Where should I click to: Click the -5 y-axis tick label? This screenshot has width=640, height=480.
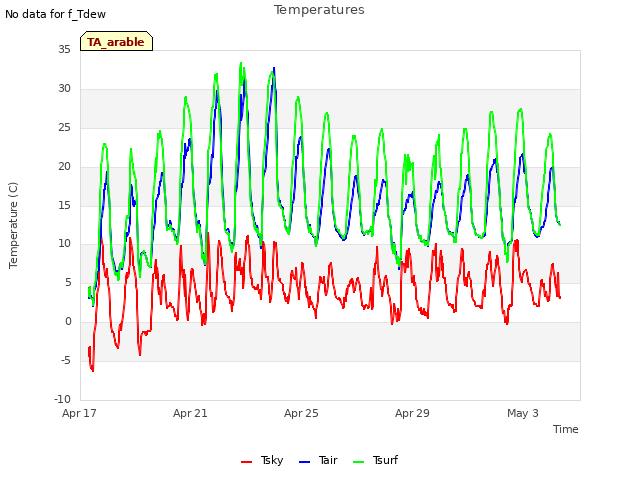pos(66,360)
